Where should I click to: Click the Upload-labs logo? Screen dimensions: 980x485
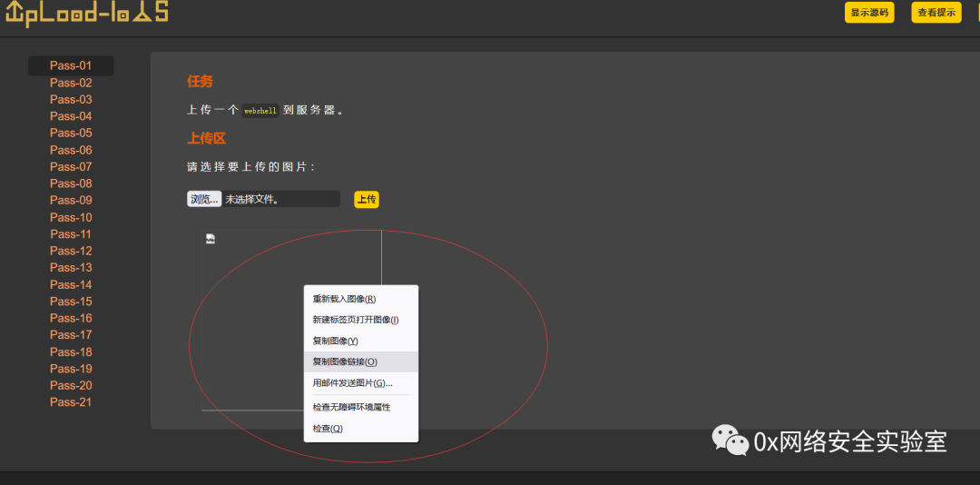87,13
